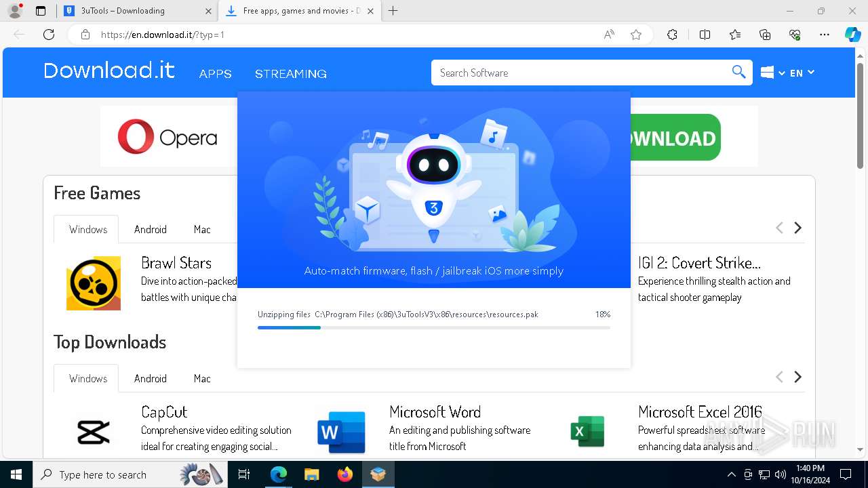The height and width of the screenshot is (488, 868).
Task: Open a new browser tab
Action: click(x=393, y=11)
